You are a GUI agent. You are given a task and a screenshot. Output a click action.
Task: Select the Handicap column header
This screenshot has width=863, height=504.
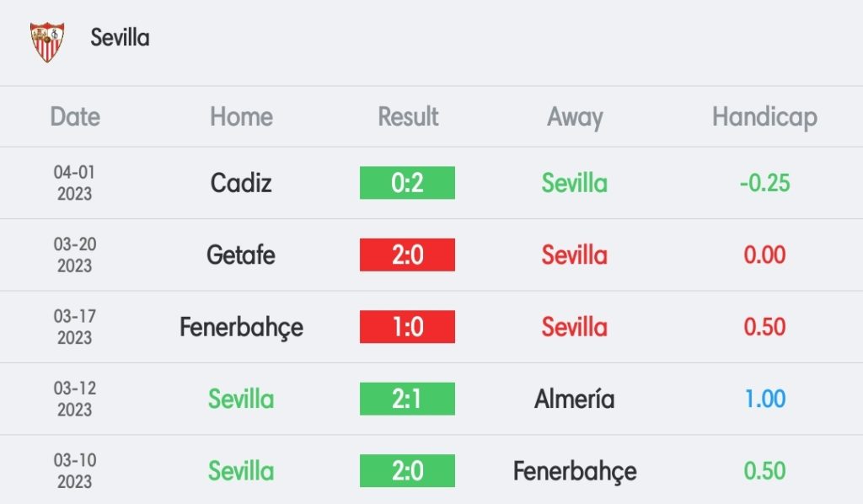point(764,117)
